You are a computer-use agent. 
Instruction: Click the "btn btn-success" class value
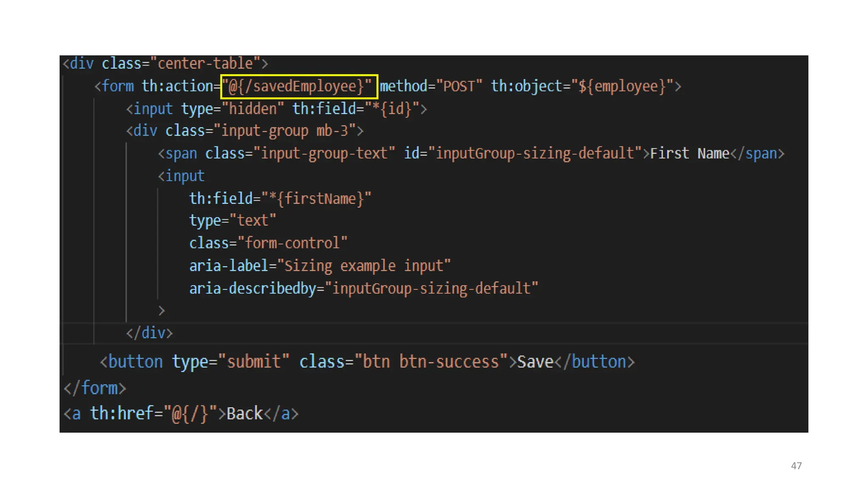431,362
